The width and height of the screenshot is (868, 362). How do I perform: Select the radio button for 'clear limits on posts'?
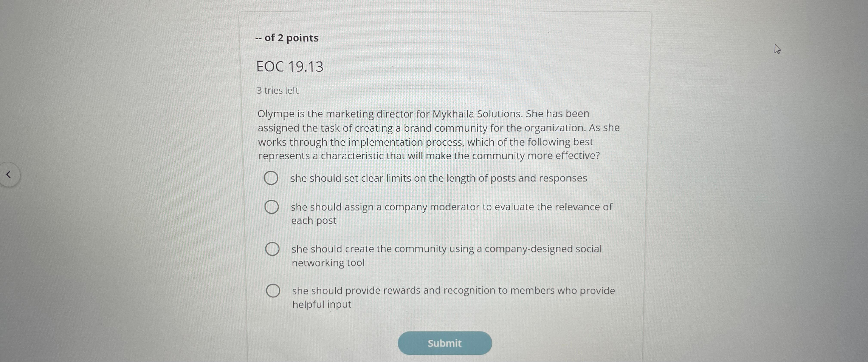tap(272, 178)
